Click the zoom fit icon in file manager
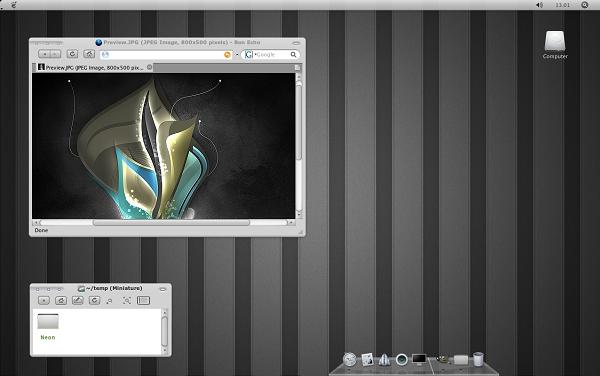Screen dimensions: 600x376 click(127, 301)
